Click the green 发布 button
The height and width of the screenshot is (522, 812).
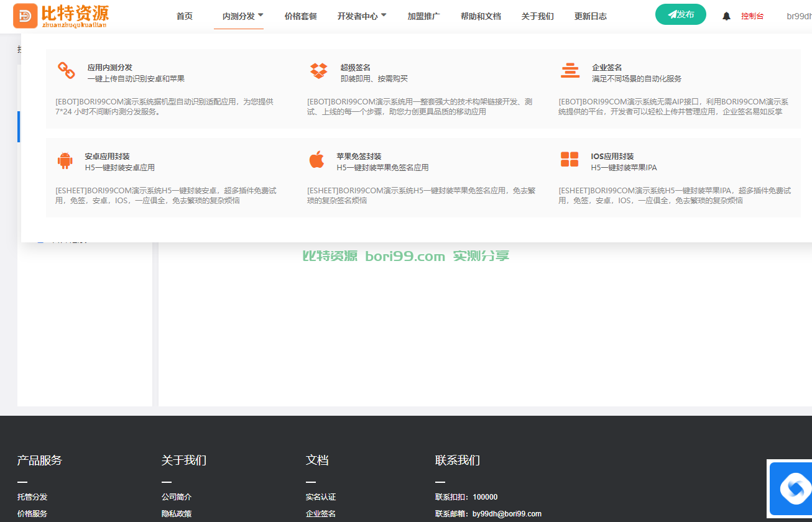coord(681,14)
